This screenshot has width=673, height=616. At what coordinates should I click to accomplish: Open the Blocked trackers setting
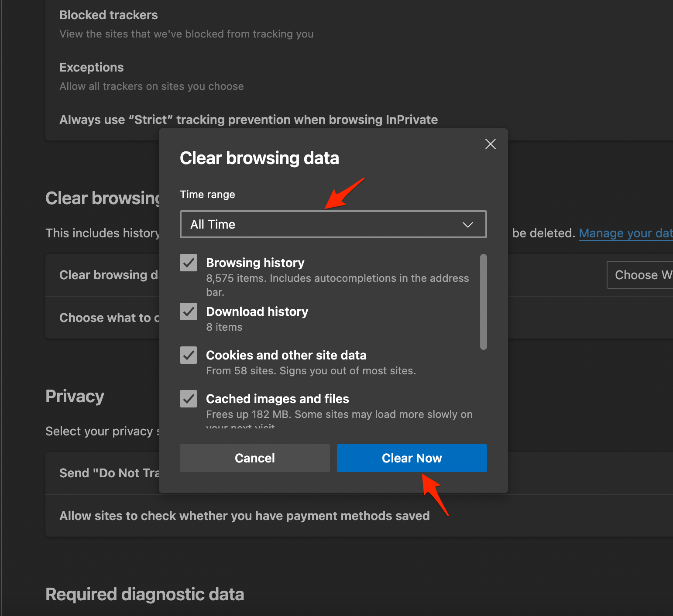pyautogui.click(x=109, y=15)
